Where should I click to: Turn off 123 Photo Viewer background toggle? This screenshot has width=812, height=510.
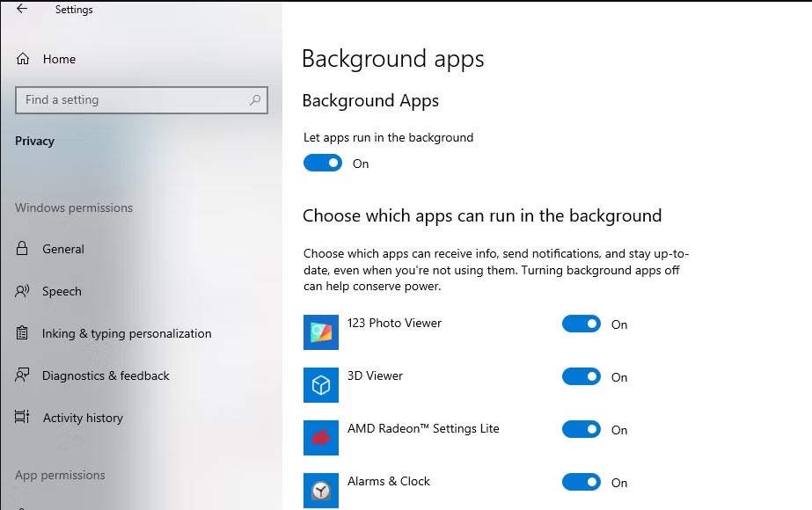(x=582, y=324)
